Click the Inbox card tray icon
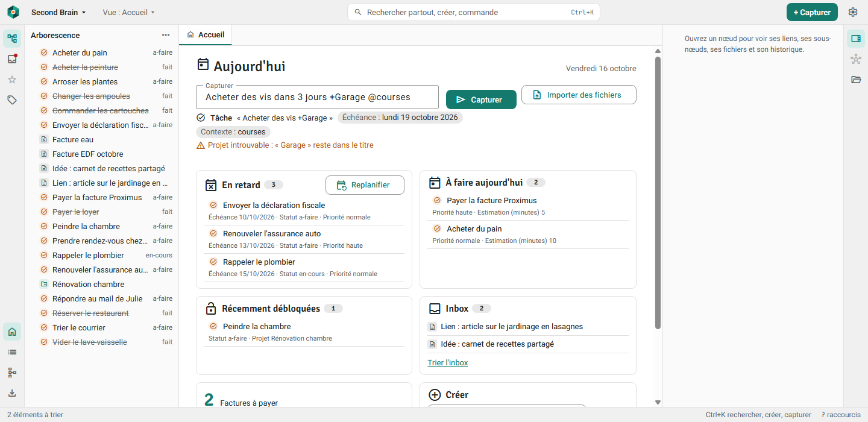The image size is (868, 422). [435, 309]
